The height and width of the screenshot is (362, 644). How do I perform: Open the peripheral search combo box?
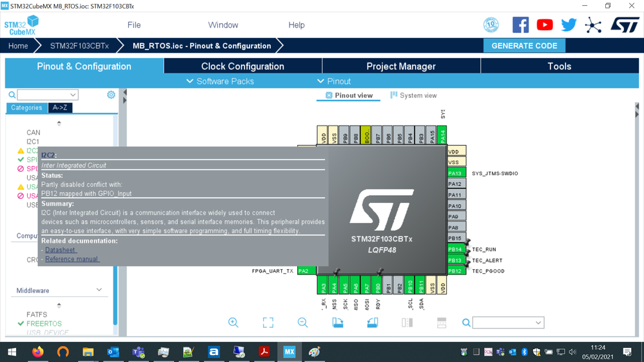48,95
